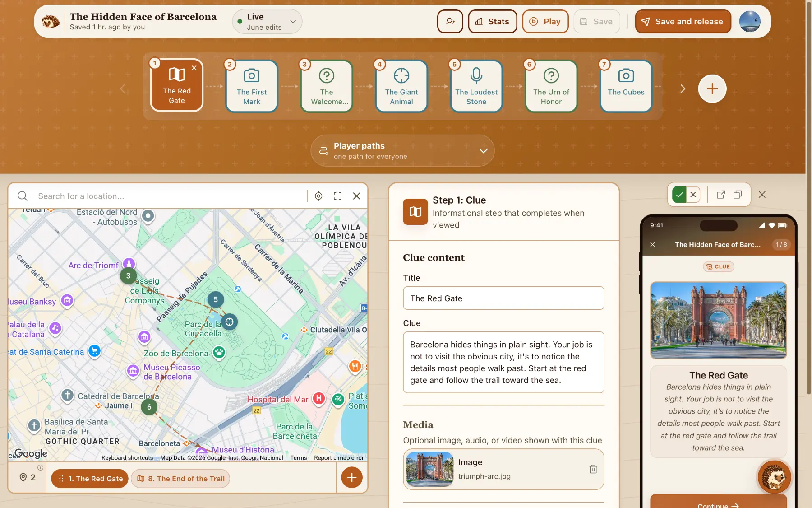Open the user profile avatar

(x=749, y=21)
